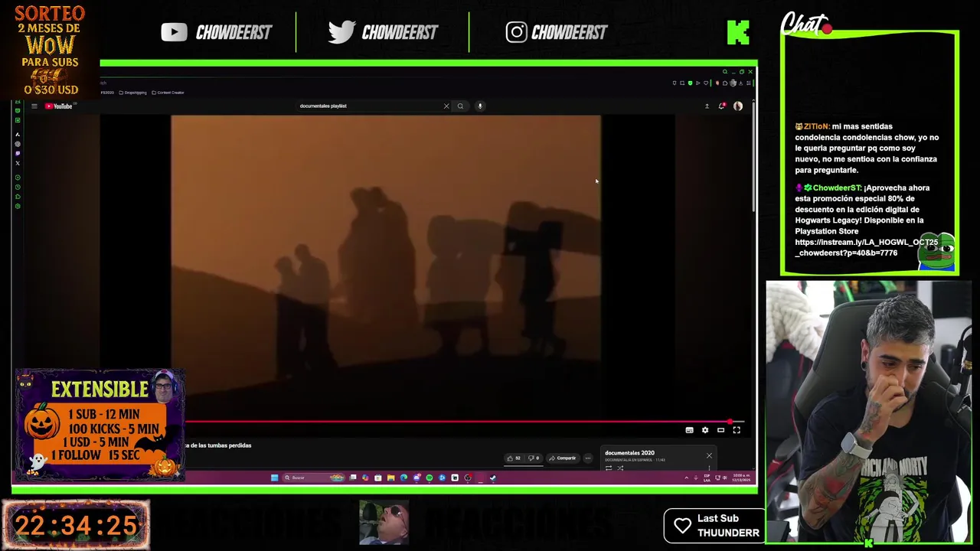Open the browser sidebar history clock icon

click(x=18, y=187)
